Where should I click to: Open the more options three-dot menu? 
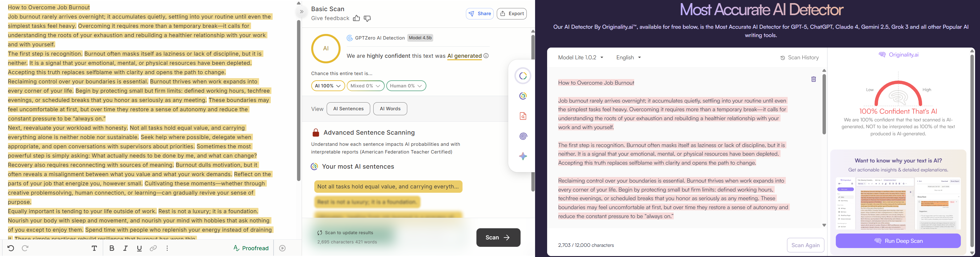[x=167, y=248]
